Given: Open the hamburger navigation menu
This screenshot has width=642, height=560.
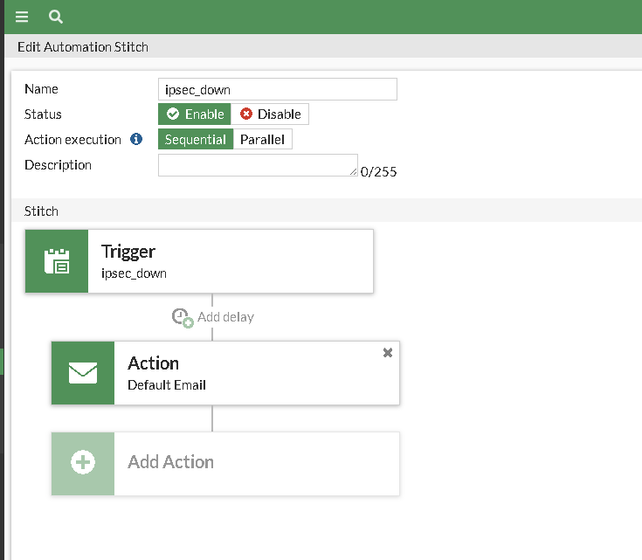Looking at the screenshot, I should coord(22,17).
